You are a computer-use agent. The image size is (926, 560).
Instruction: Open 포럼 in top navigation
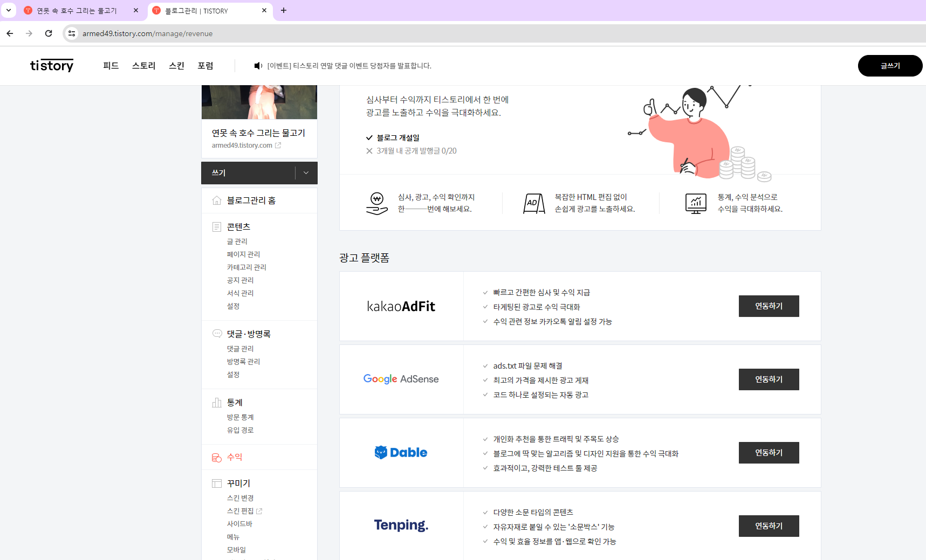pyautogui.click(x=205, y=66)
